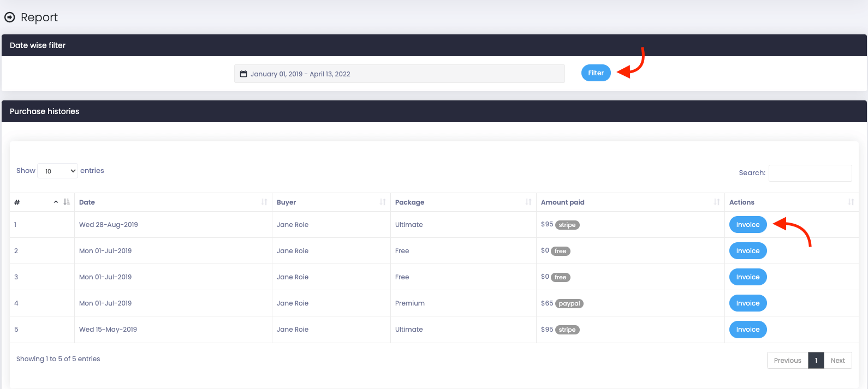Click calendar icon in date range field
This screenshot has height=389, width=868.
[243, 74]
